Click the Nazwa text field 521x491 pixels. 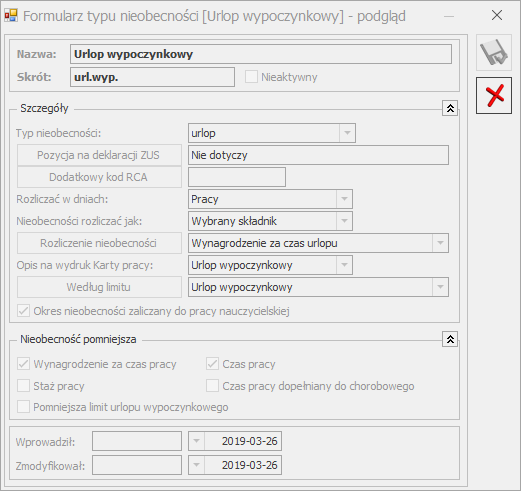click(x=261, y=54)
